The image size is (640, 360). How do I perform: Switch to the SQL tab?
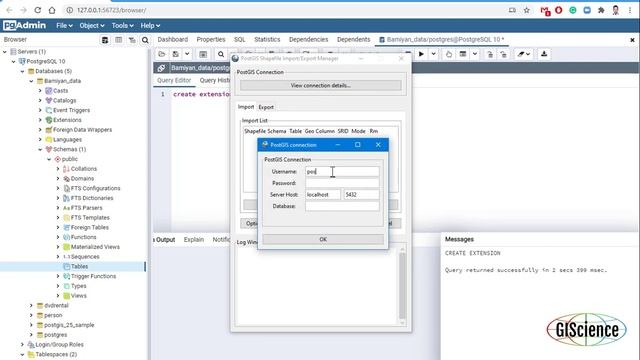pos(240,40)
